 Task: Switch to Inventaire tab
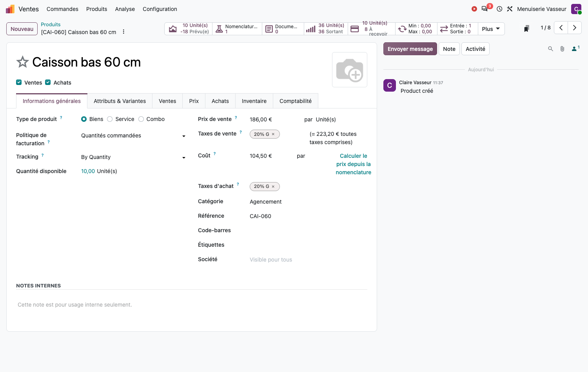click(x=254, y=101)
